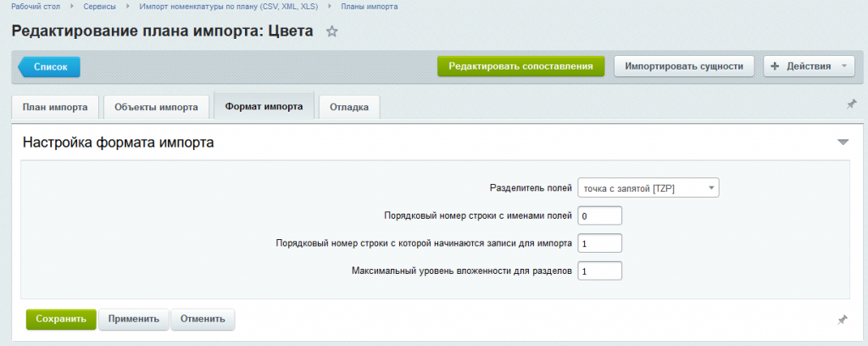The width and height of the screenshot is (868, 346).
Task: Save the plan with Сохранить
Action: tap(61, 320)
